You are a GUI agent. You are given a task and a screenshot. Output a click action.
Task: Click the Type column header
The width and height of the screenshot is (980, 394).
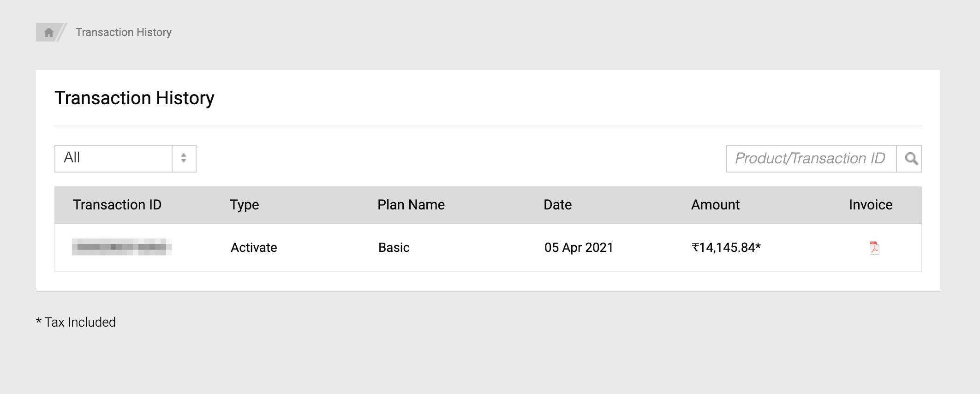[244, 205]
